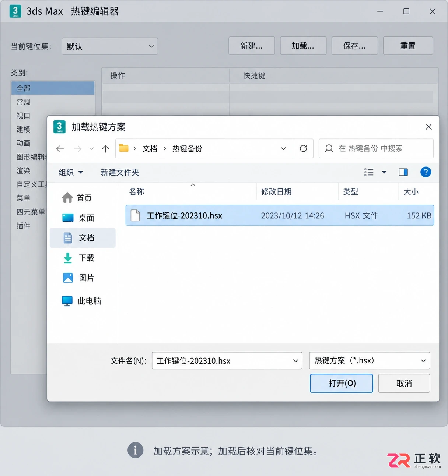448x476 pixels.
Task: Click the 快捷键 column header in editor
Action: click(333, 75)
